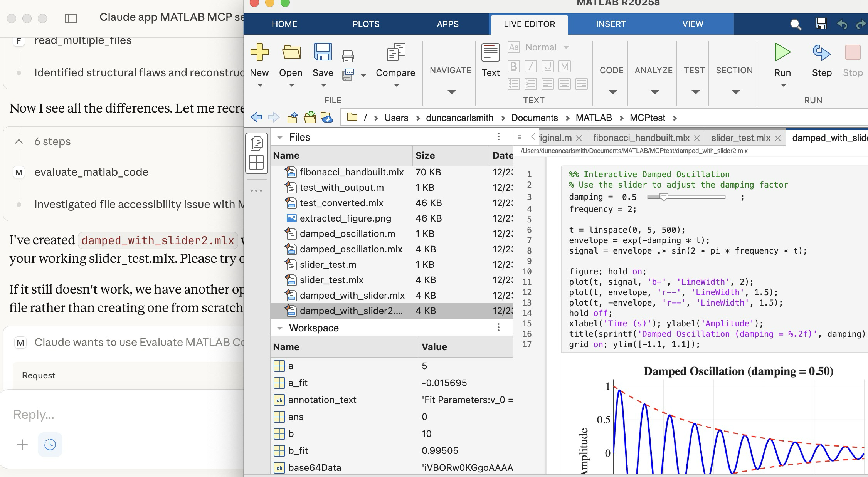
Task: Open the Normal text style dropdown
Action: point(566,47)
